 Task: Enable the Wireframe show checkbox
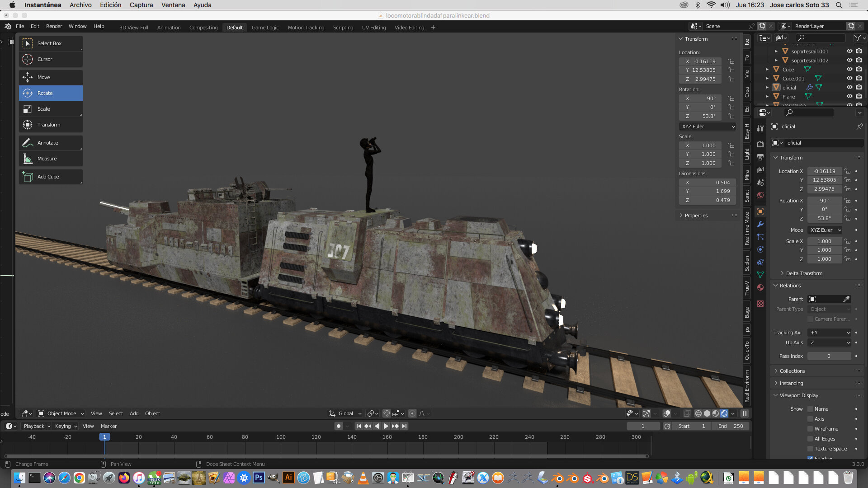point(810,429)
